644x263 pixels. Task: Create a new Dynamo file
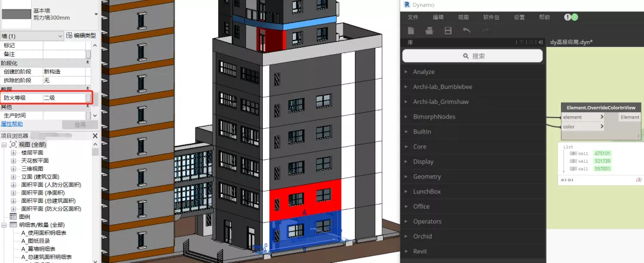tap(411, 31)
